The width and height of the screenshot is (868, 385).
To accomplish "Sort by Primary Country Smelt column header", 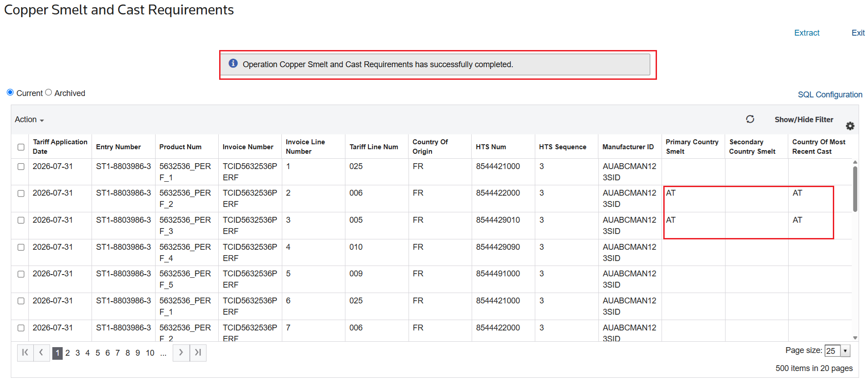I will [x=692, y=147].
